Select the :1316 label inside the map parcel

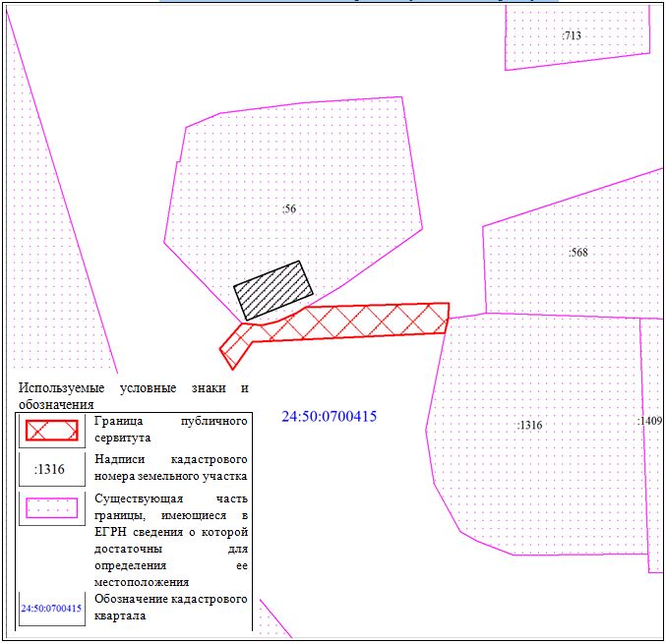[x=529, y=426]
